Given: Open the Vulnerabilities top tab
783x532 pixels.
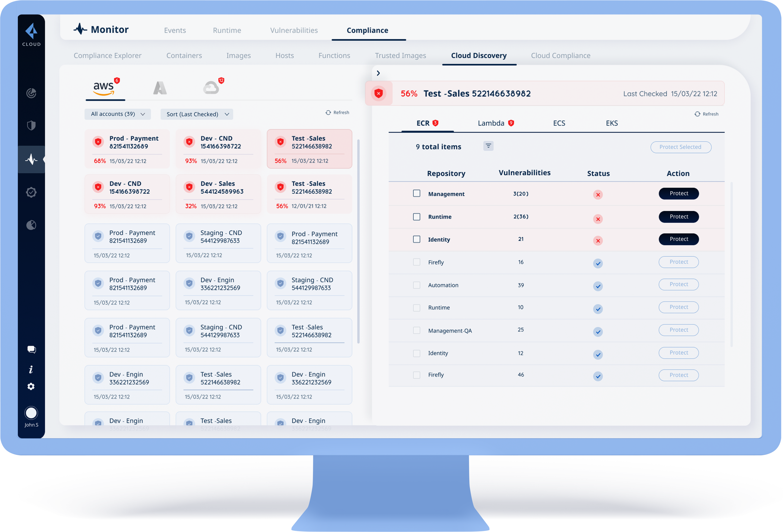Looking at the screenshot, I should (x=294, y=30).
